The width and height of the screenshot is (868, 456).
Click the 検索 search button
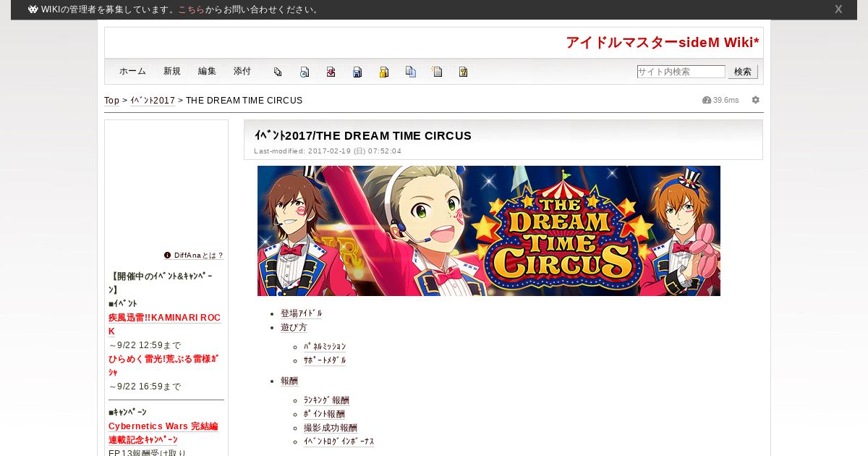pyautogui.click(x=743, y=72)
